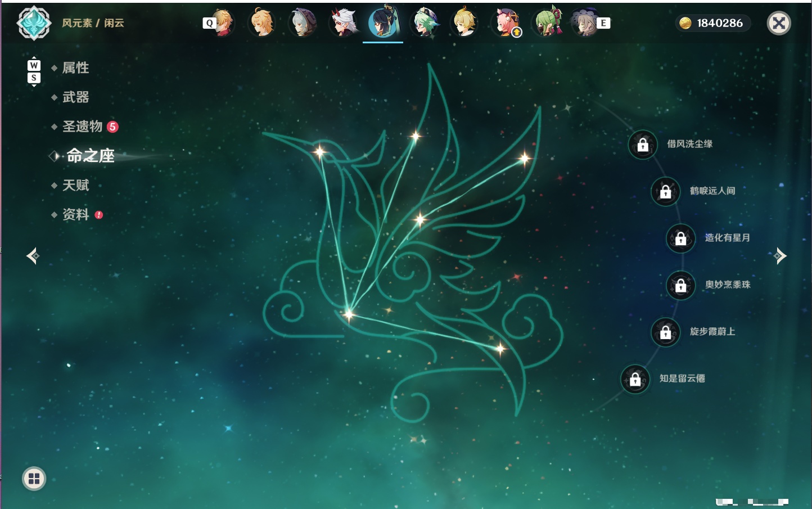Click the 知是留云僊 lock icon

coord(635,379)
